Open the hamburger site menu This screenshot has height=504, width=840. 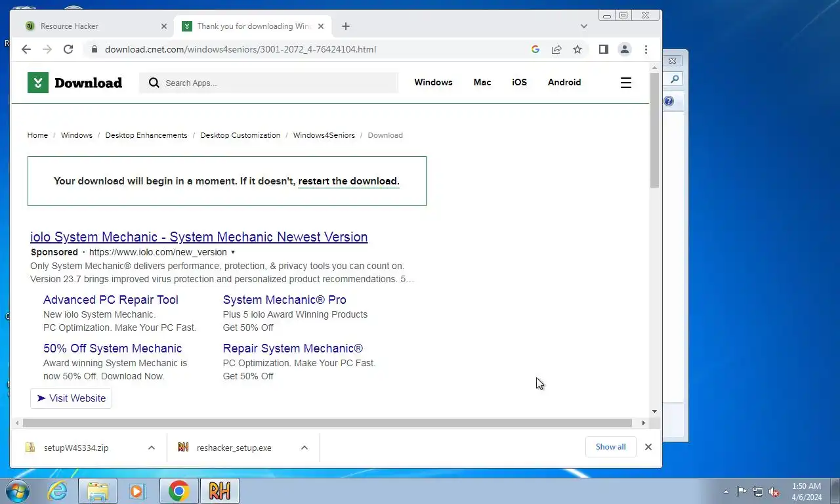pyautogui.click(x=626, y=83)
